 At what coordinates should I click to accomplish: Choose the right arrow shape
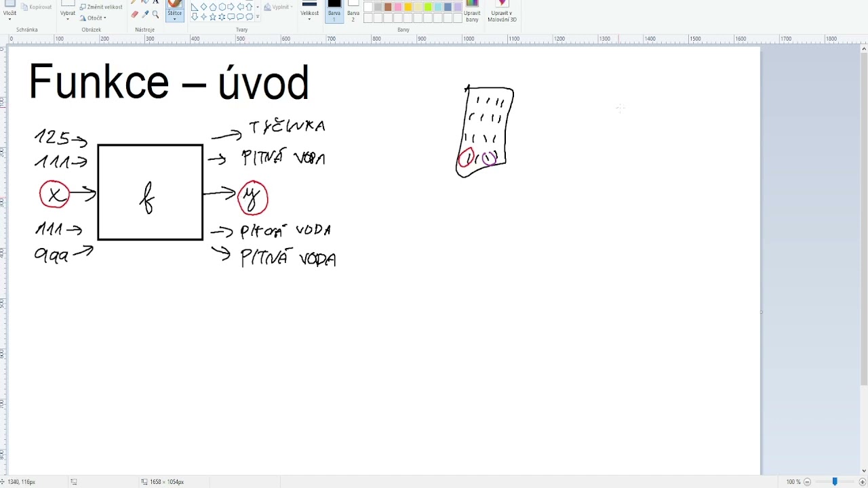(x=231, y=7)
